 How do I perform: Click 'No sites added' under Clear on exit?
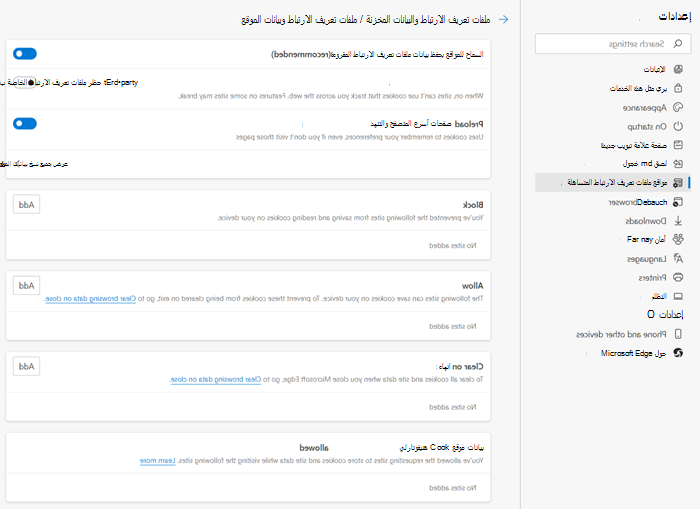pyautogui.click(x=453, y=407)
